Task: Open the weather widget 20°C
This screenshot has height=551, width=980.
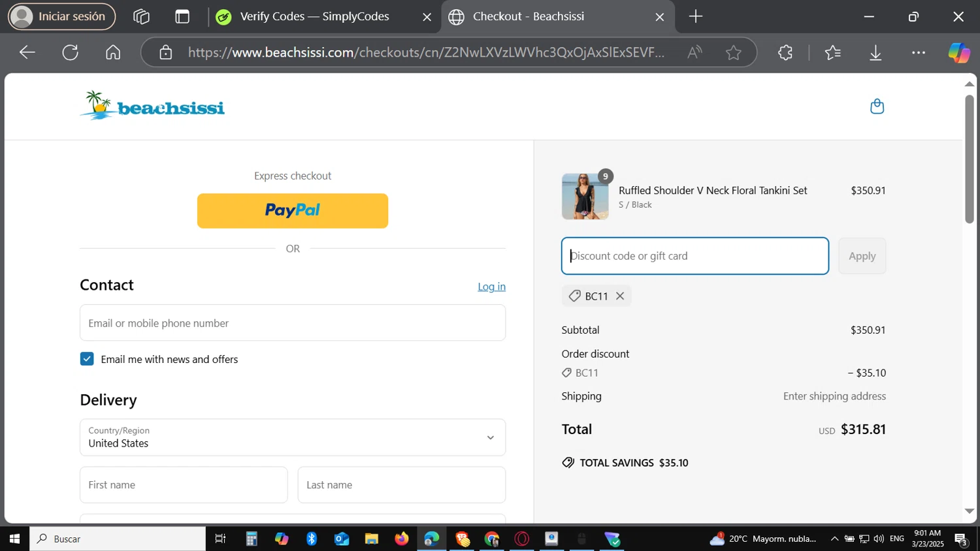Action: click(763, 539)
